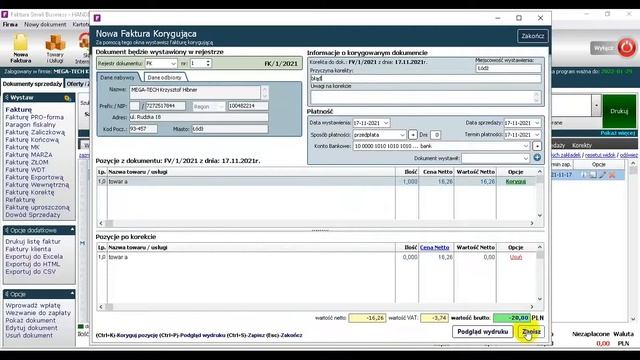Click Wprowadź wpłatę option
The height and width of the screenshot is (360, 640).
point(33,305)
